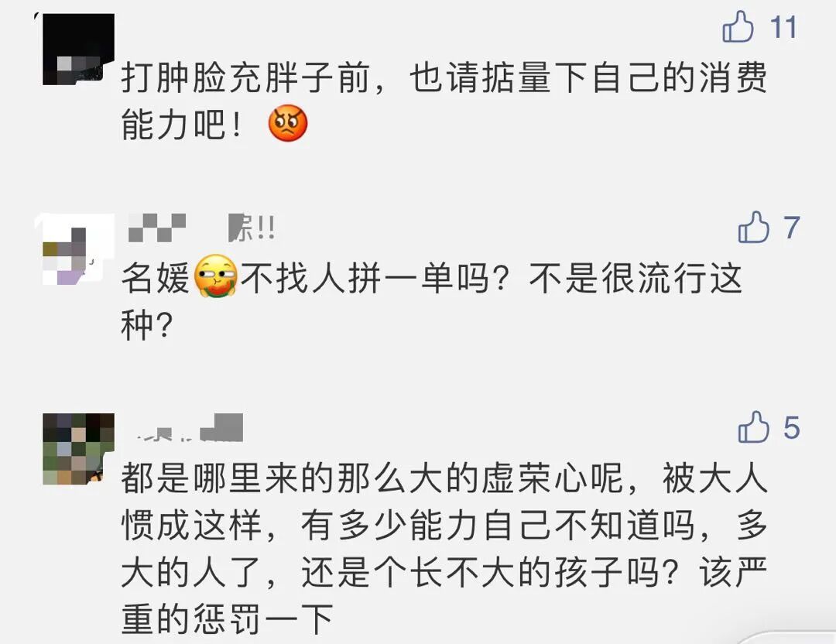Click the text 能力吧！ in first comment
The image size is (836, 644).
pos(183,124)
